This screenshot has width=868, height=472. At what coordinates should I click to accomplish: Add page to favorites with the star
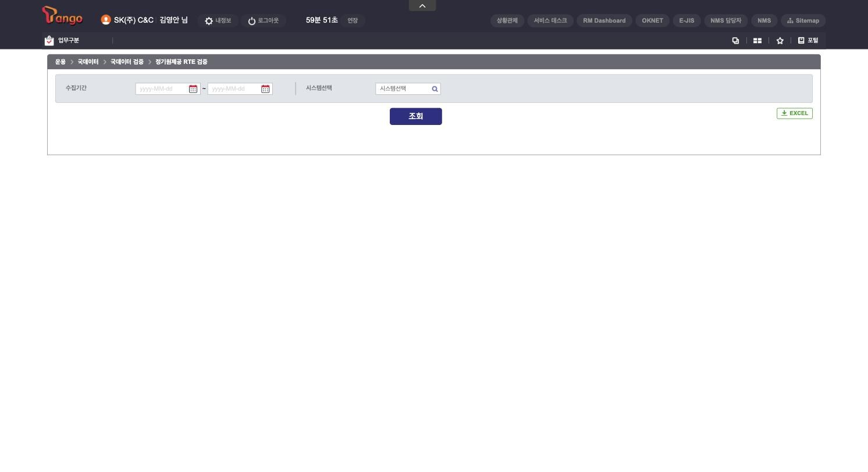[x=780, y=41]
